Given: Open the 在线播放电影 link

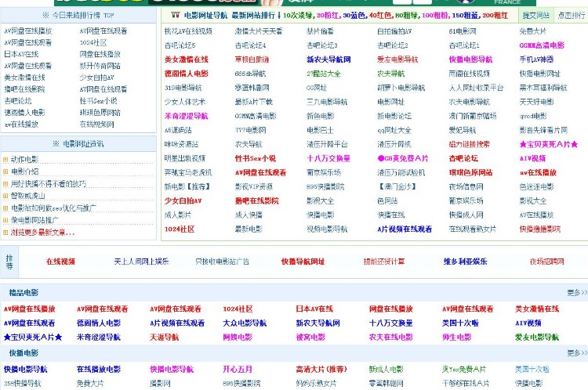Looking at the screenshot, I should tap(99, 370).
